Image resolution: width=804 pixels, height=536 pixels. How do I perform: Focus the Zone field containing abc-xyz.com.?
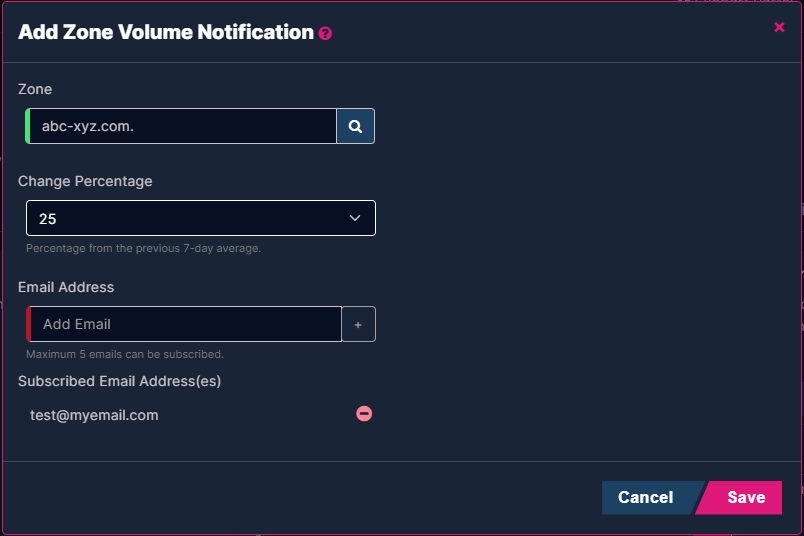[183, 126]
